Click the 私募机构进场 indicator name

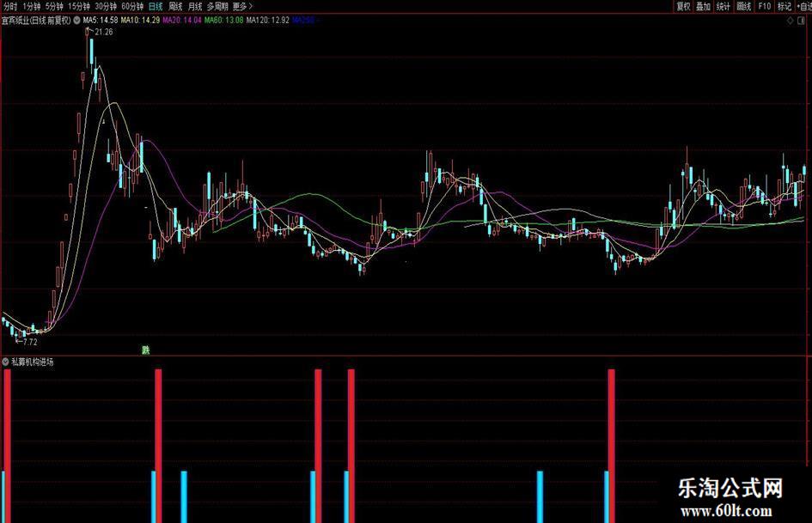pyautogui.click(x=33, y=362)
